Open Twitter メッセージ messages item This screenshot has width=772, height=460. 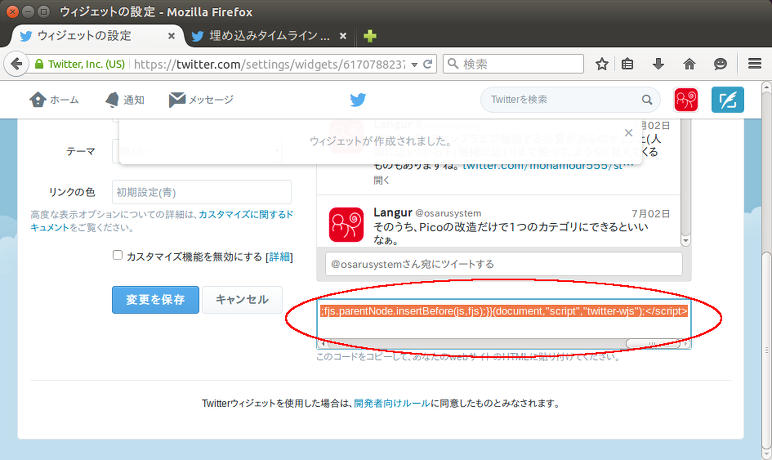pos(201,99)
